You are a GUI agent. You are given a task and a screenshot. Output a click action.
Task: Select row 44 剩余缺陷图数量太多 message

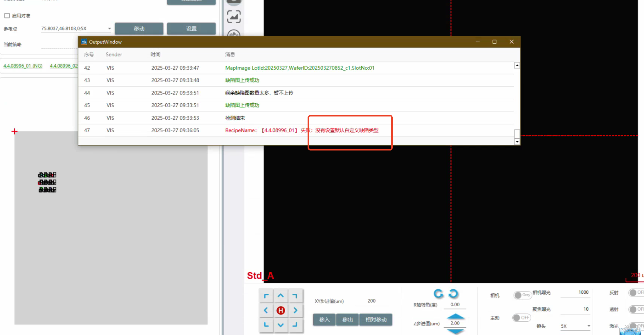pos(259,93)
